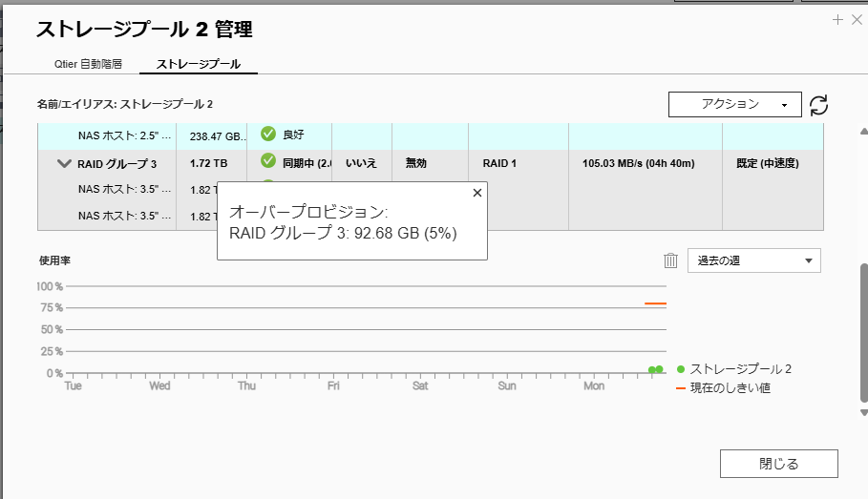
Task: Open the 過去の週 time range dropdown
Action: pyautogui.click(x=753, y=260)
